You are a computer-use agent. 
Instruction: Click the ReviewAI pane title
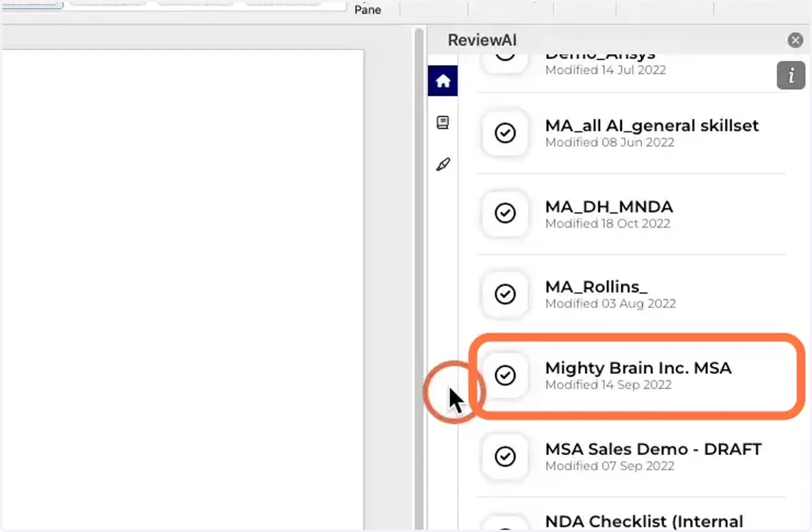pyautogui.click(x=482, y=40)
